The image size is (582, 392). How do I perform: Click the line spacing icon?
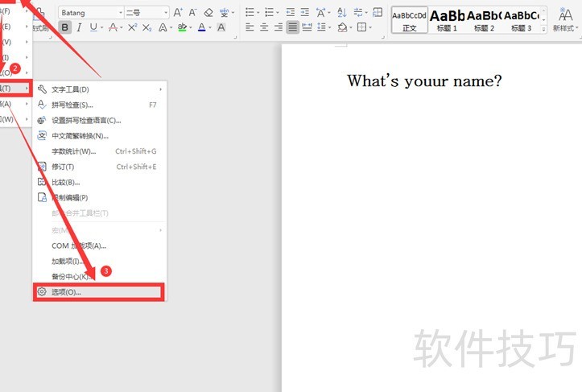point(321,27)
